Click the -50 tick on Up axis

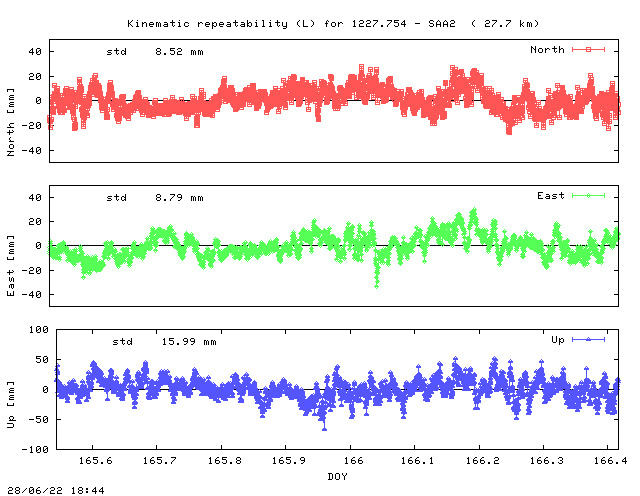tap(39, 420)
